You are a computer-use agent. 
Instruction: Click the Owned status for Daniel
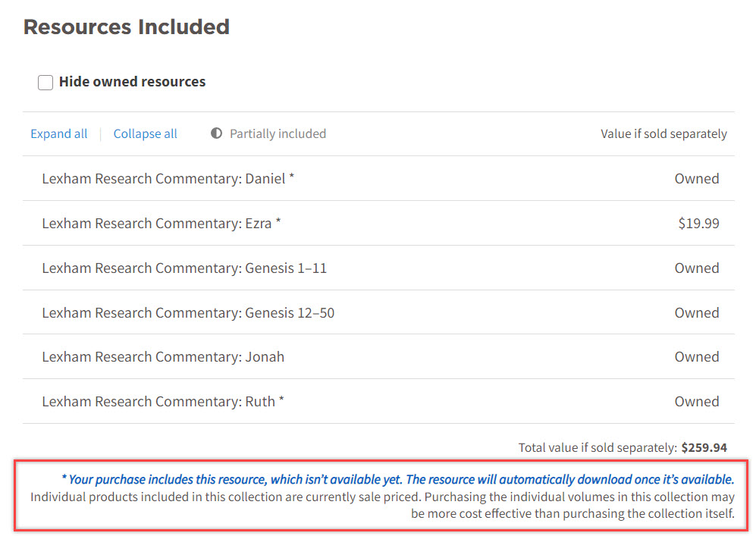[697, 179]
